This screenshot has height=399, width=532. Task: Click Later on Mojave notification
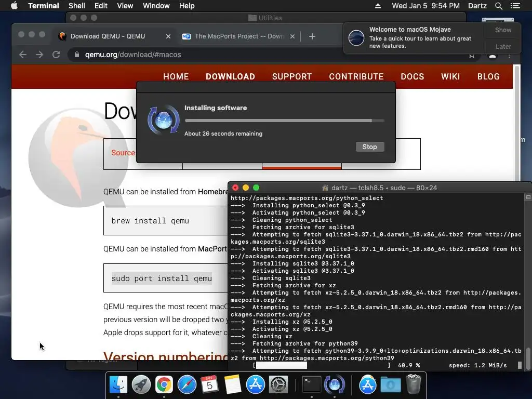[503, 46]
